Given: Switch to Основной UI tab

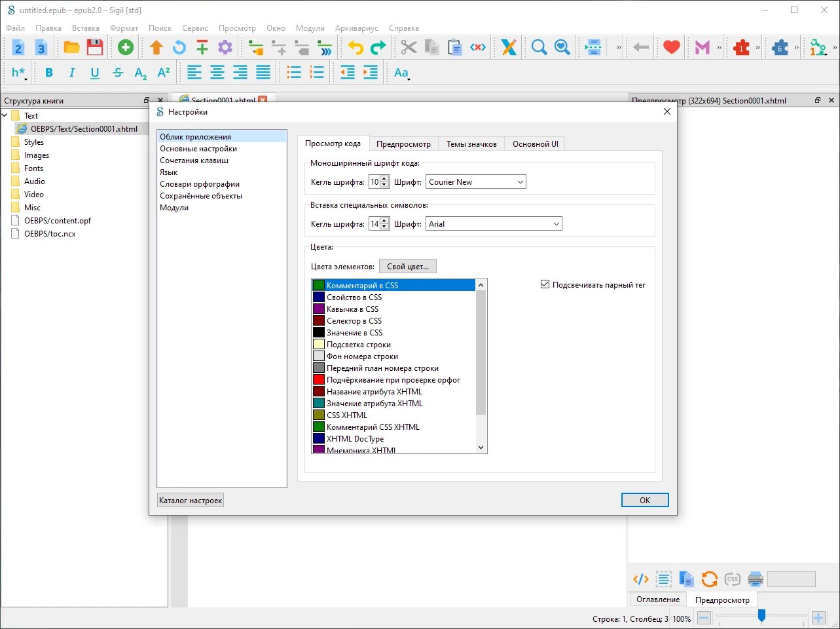Looking at the screenshot, I should coord(536,144).
